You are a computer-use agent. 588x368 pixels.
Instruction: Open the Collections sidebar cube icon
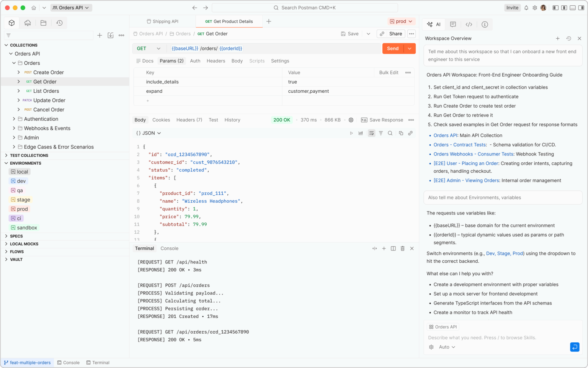(12, 23)
